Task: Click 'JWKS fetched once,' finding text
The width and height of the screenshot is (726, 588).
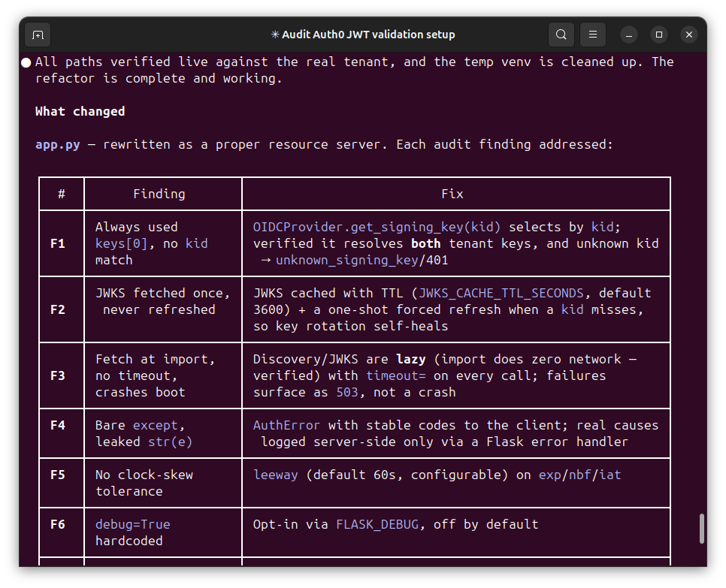Action: coord(162,294)
